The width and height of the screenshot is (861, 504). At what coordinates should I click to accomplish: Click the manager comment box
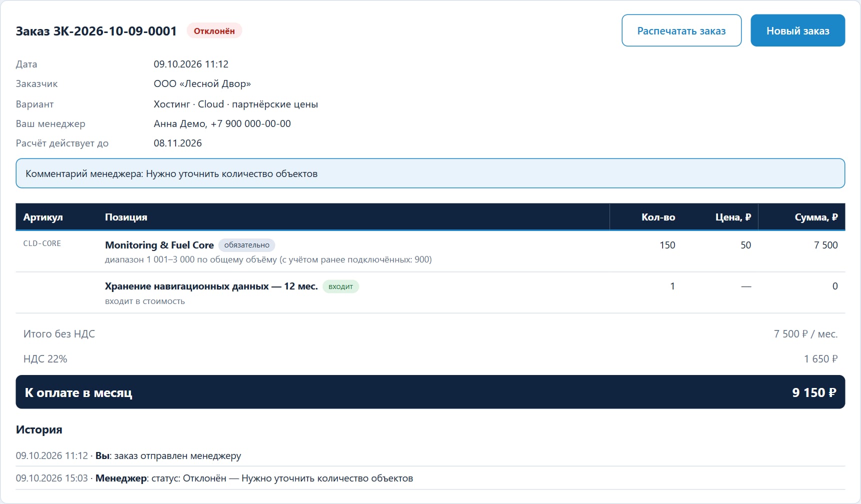(x=430, y=173)
